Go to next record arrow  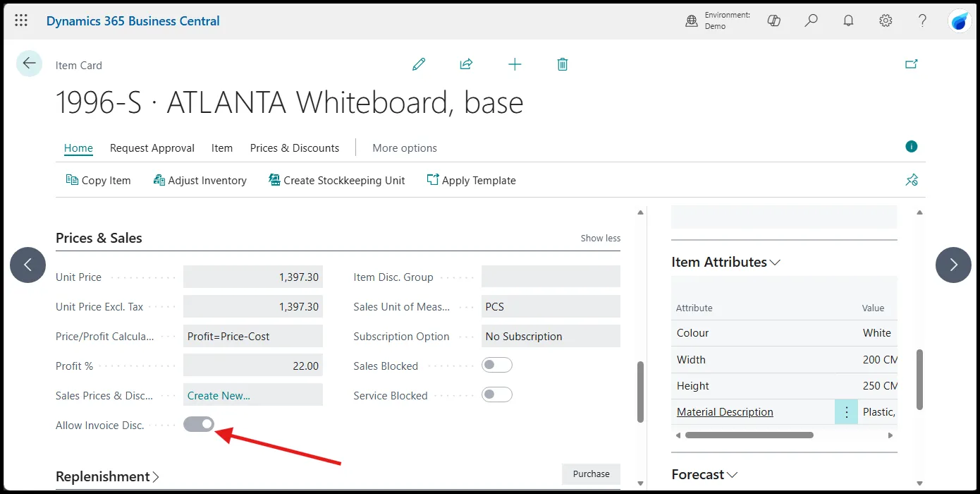pos(953,265)
